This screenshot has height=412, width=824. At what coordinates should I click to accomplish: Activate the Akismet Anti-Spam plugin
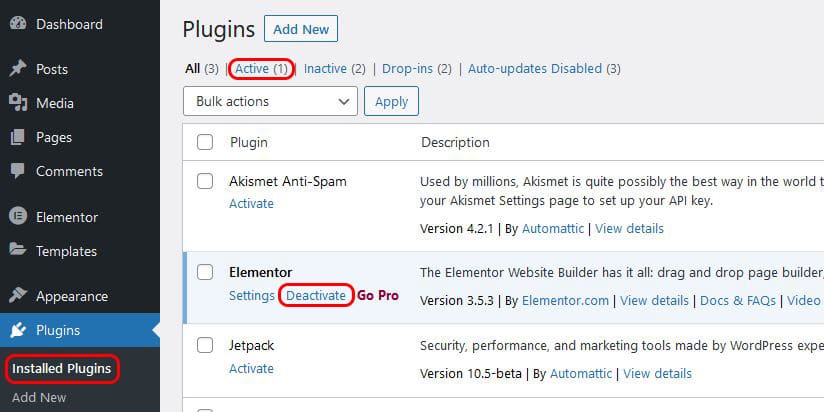tap(251, 203)
